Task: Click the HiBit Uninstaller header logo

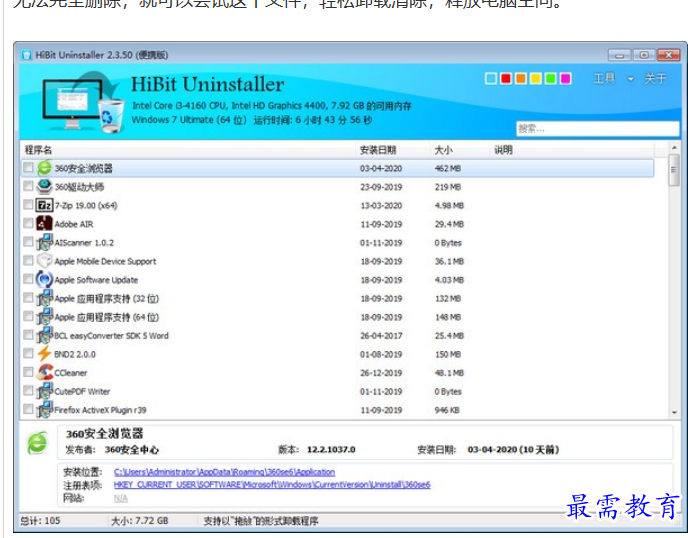Action: click(83, 102)
